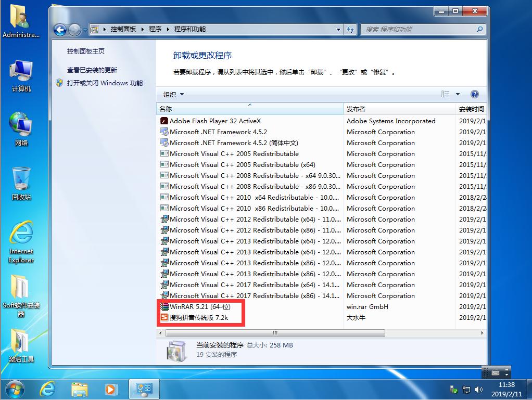The image size is (532, 400).
Task: Click the 大水牛 publisher cell
Action: (356, 318)
